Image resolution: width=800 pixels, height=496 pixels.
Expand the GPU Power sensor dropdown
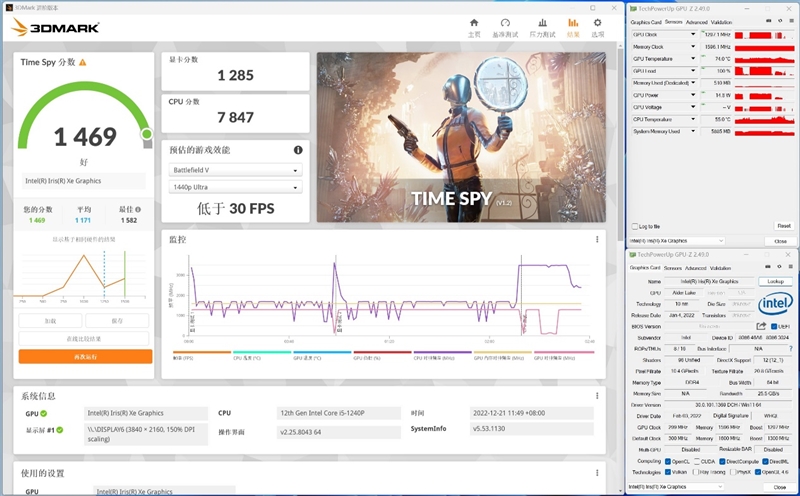point(693,95)
